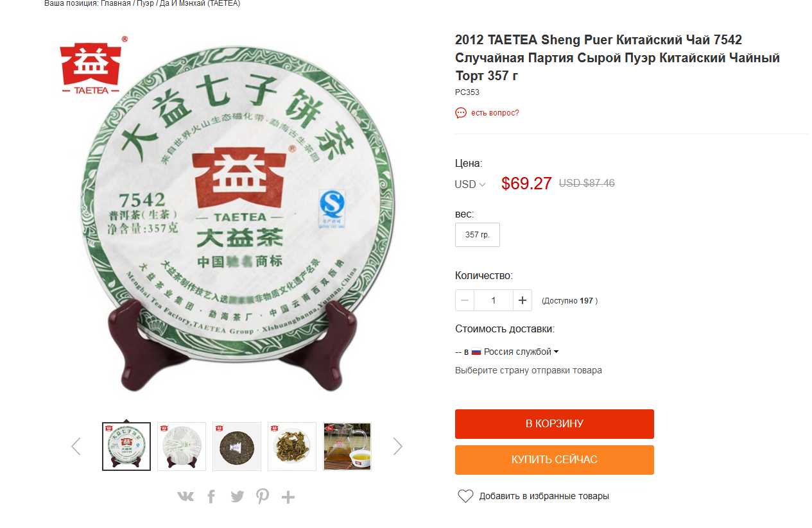Share via the Twitter bird icon

point(238,497)
